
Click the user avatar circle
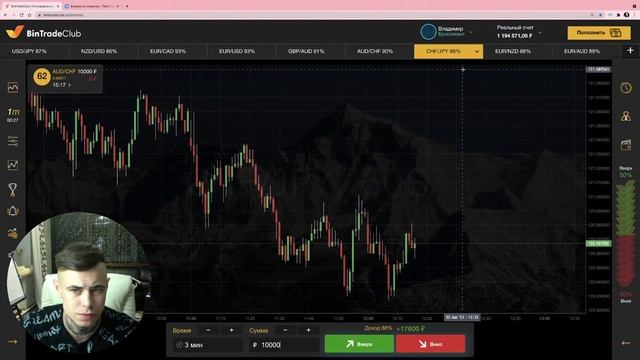coord(428,32)
